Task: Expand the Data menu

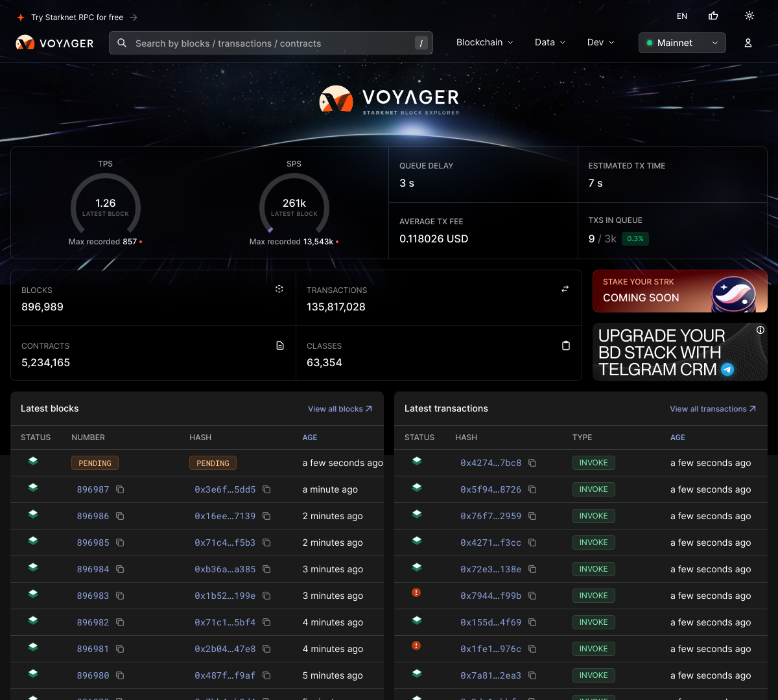Action: (x=550, y=42)
